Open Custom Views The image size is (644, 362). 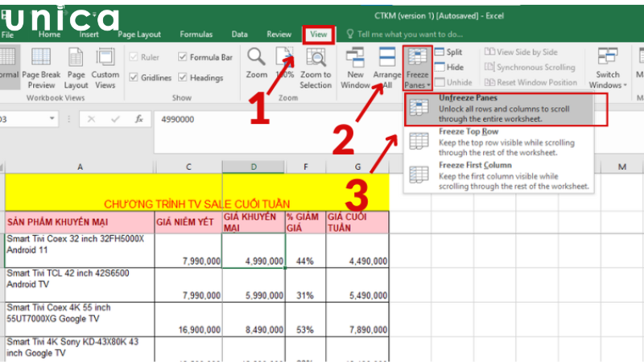pos(105,58)
